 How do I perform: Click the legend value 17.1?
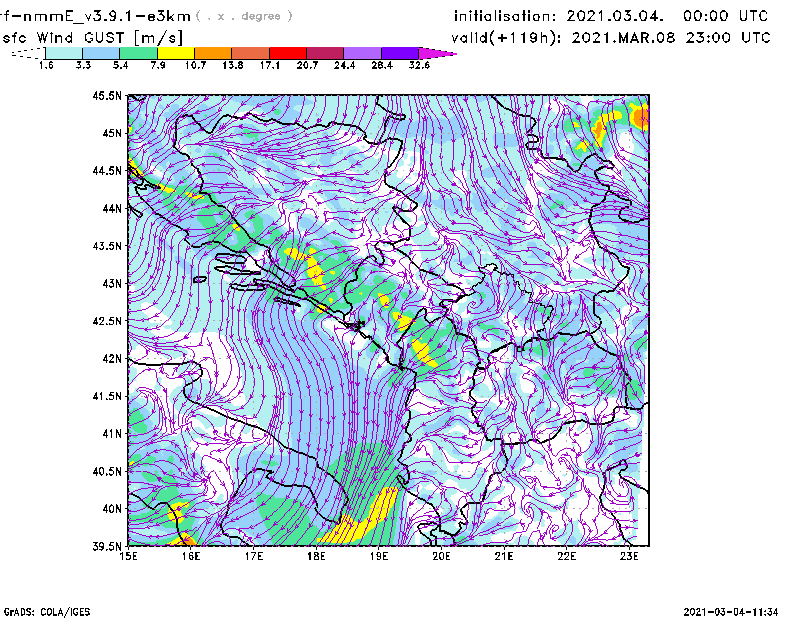(270, 65)
